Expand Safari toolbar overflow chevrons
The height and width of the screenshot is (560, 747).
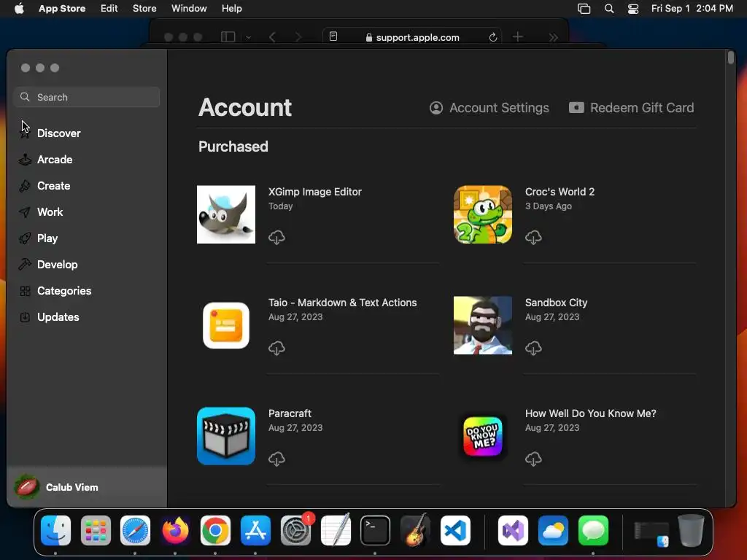[554, 37]
